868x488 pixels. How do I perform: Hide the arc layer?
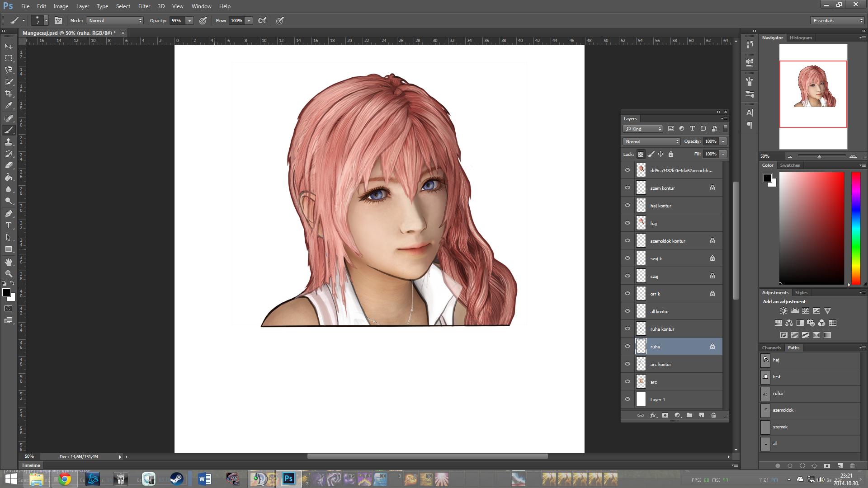tap(627, 381)
